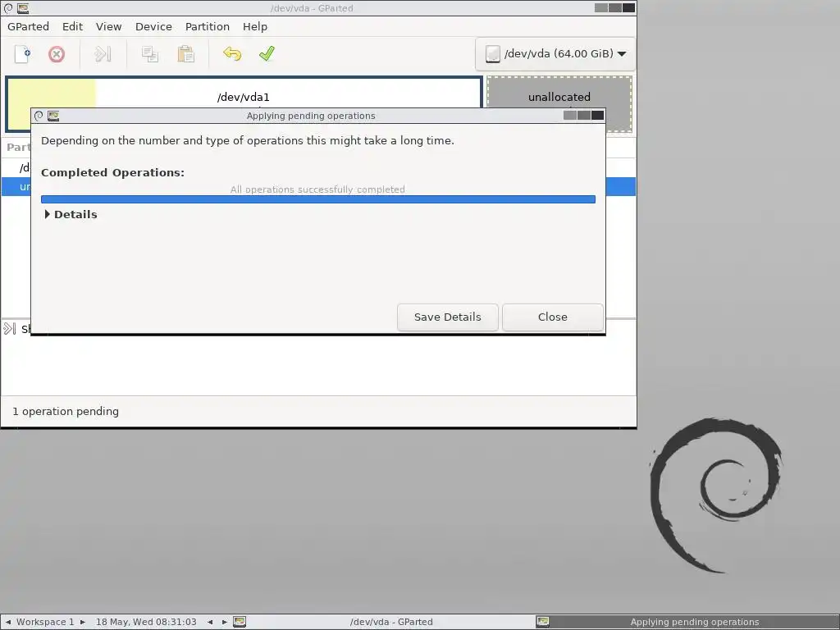Screen dimensions: 840x630
Task: Click the GParted app icon in main window titlebar
Action: pos(22,8)
